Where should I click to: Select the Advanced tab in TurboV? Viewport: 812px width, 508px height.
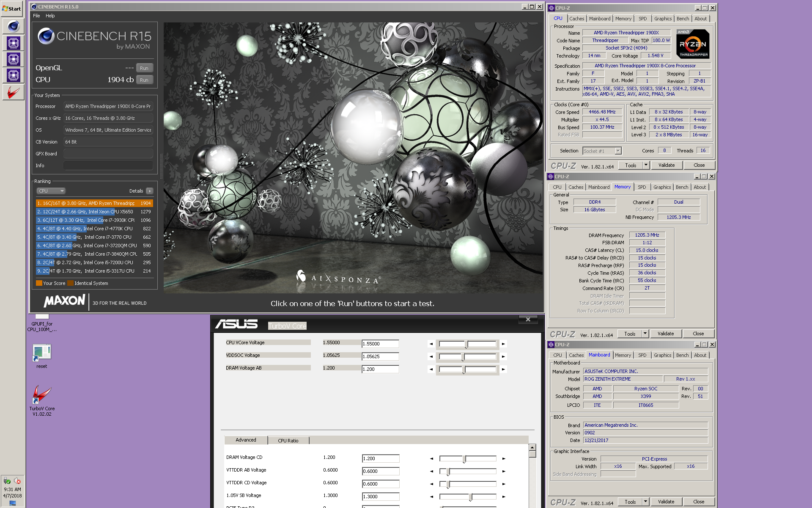coord(246,440)
